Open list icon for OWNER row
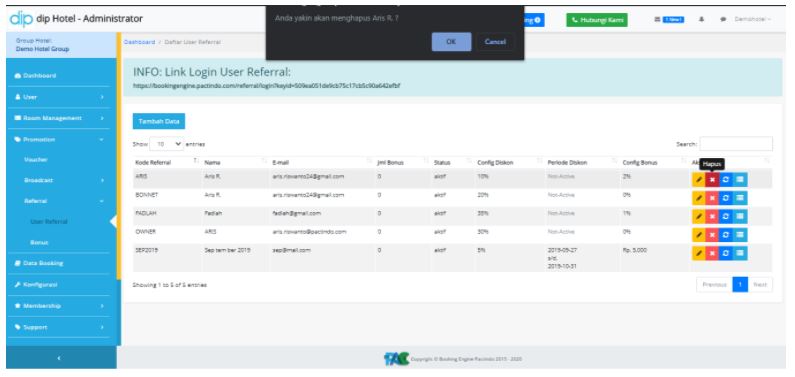This screenshot has width=795, height=377. click(x=740, y=235)
